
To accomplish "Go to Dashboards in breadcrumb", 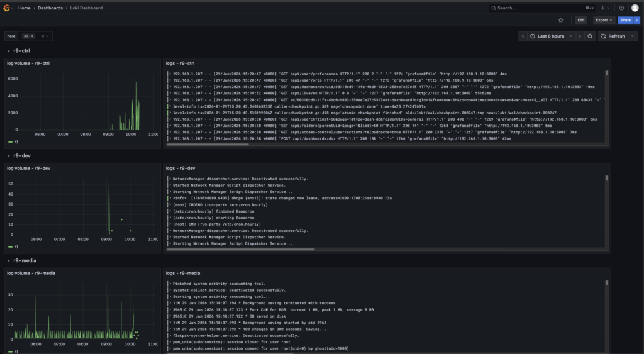I will [50, 8].
